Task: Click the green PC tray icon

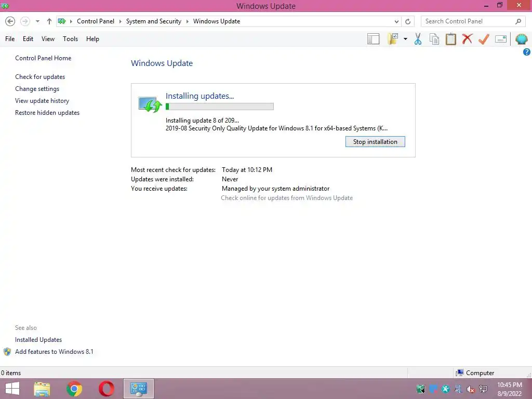Action: coord(421,389)
